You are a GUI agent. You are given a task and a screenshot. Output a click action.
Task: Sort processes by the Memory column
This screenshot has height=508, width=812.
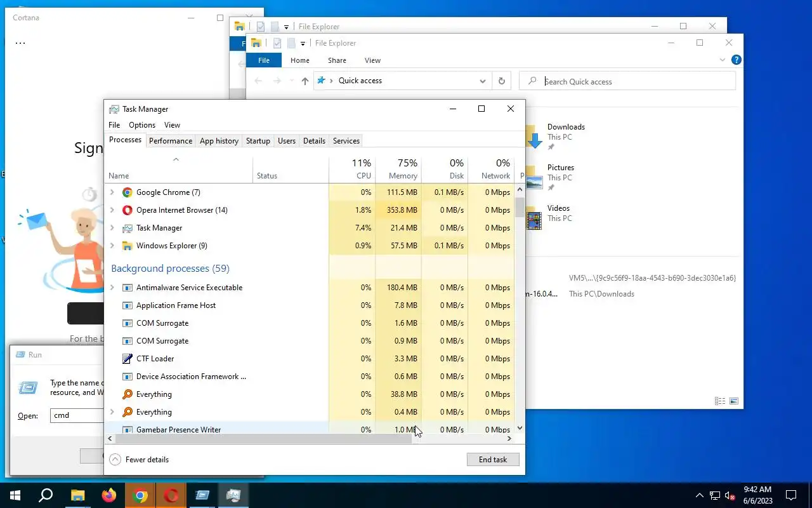point(398,169)
